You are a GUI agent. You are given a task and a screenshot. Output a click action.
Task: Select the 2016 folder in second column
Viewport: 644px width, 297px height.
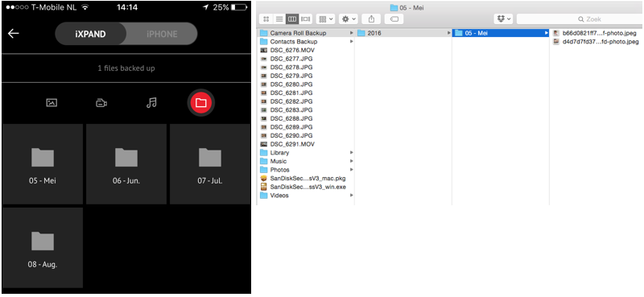click(403, 33)
